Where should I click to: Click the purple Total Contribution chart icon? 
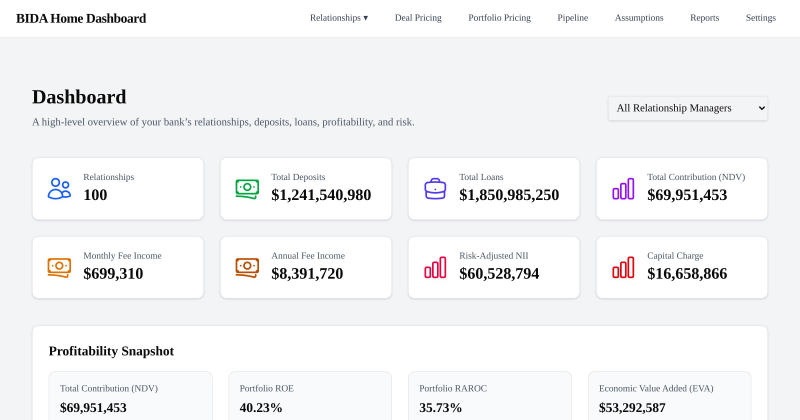point(623,189)
